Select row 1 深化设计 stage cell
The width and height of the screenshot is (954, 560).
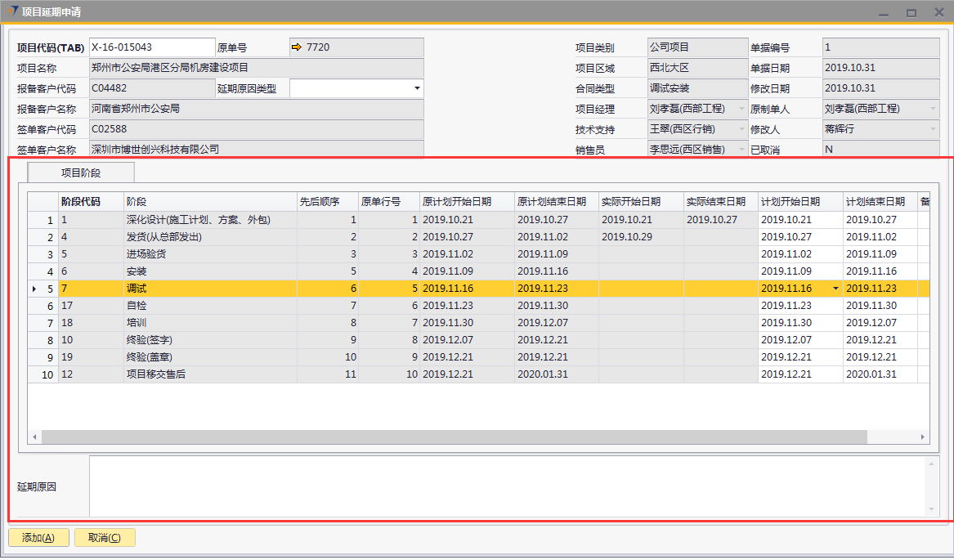click(x=208, y=220)
